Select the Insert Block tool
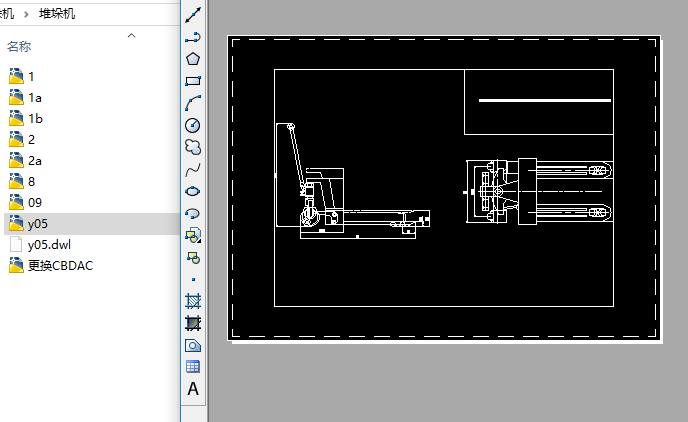This screenshot has height=422, width=688. pos(193,236)
